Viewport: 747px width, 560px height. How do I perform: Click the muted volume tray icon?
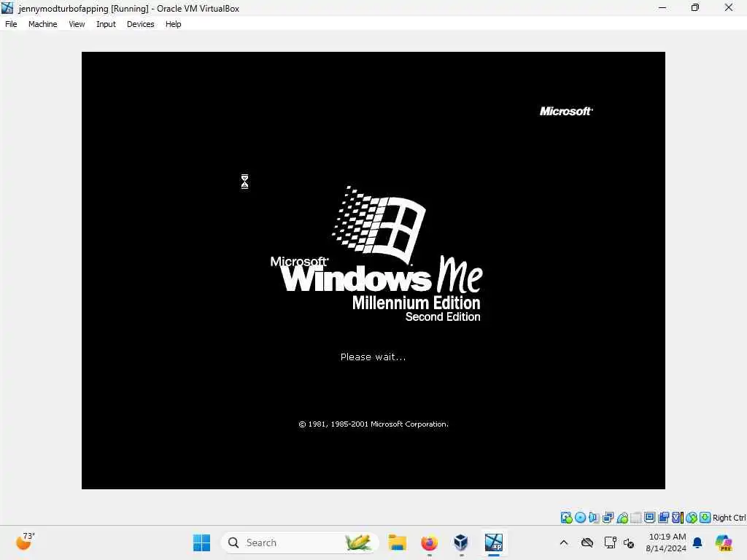click(x=629, y=542)
